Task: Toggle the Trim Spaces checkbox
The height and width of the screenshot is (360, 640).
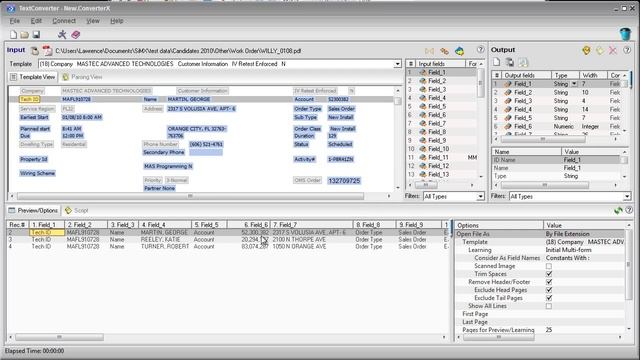Action: (x=549, y=274)
